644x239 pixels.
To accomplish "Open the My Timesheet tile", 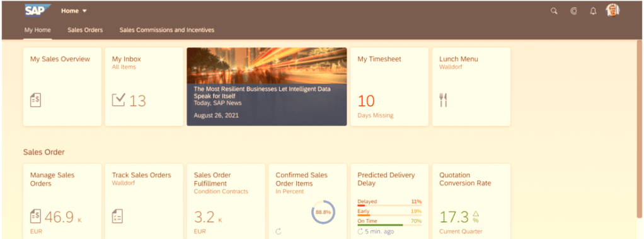I will point(389,87).
